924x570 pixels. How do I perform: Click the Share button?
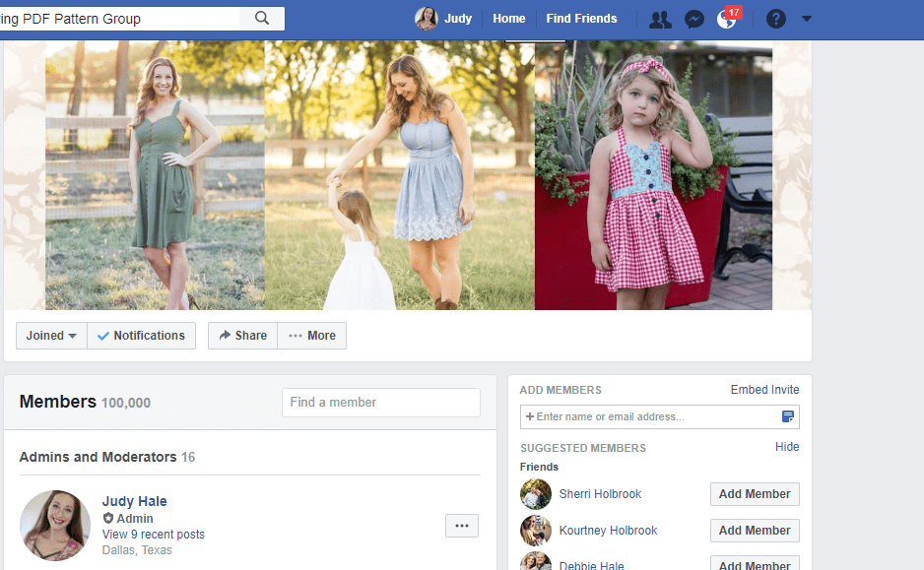click(x=242, y=336)
